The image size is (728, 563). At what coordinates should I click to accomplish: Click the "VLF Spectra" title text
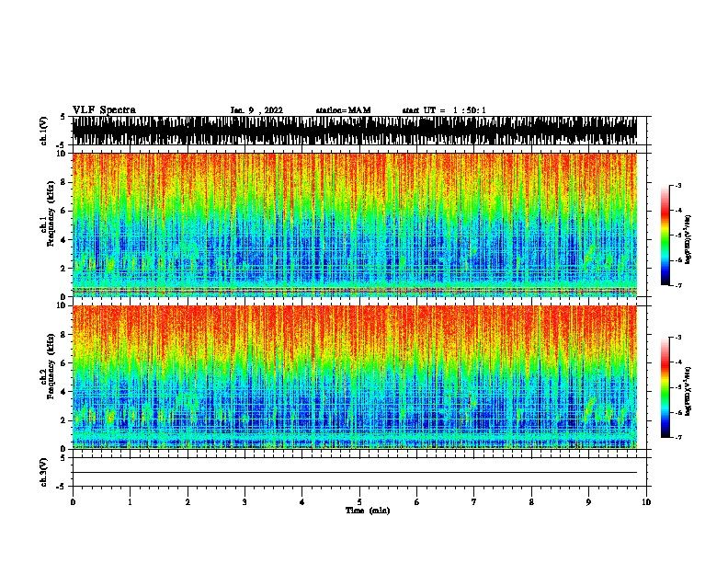click(x=104, y=110)
